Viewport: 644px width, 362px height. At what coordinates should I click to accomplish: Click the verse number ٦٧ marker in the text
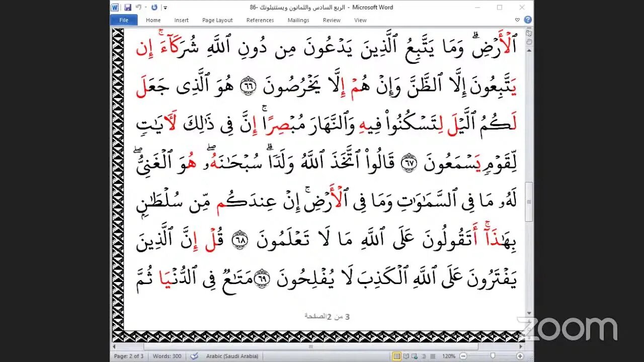408,163
